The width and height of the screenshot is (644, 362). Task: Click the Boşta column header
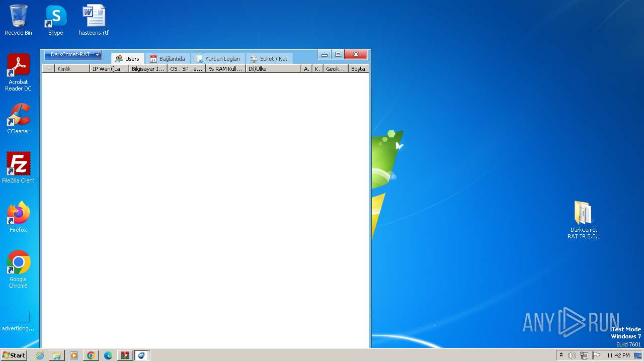coord(358,69)
